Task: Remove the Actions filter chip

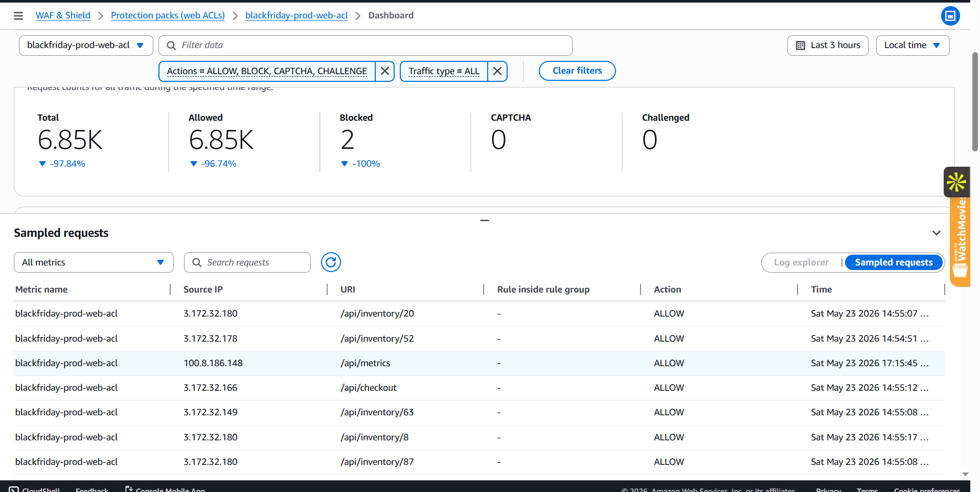Action: point(385,71)
